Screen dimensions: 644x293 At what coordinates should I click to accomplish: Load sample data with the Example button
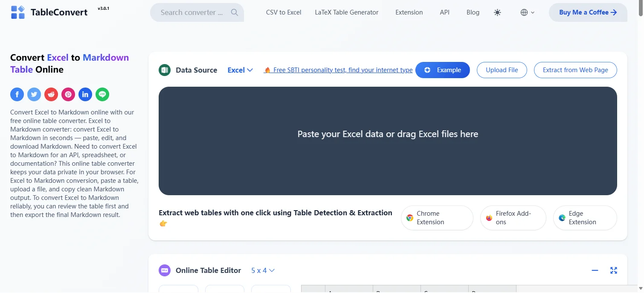(442, 70)
